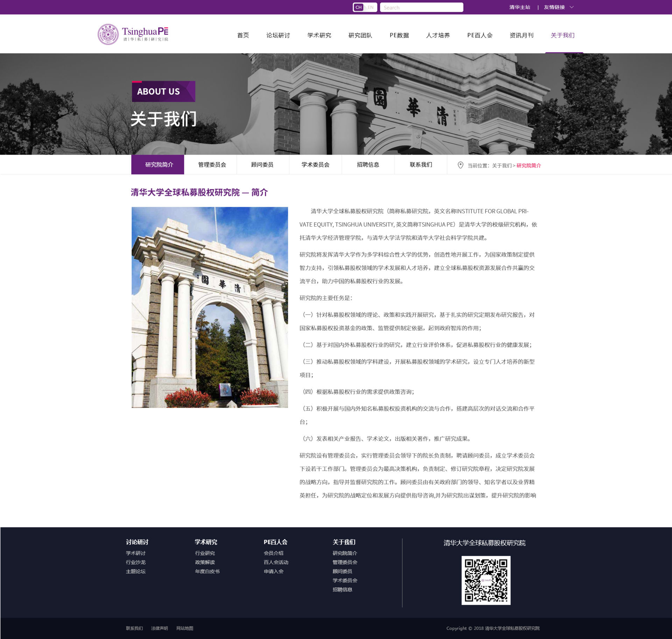Viewport: 672px width, 639px height.
Task: Open footer link 行业研究
Action: 205,553
